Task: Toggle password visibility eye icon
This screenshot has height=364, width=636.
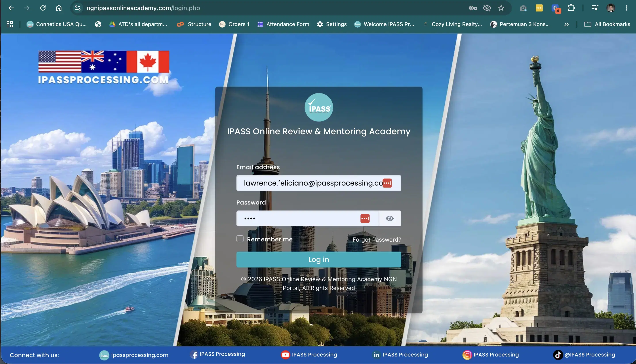Action: [390, 218]
